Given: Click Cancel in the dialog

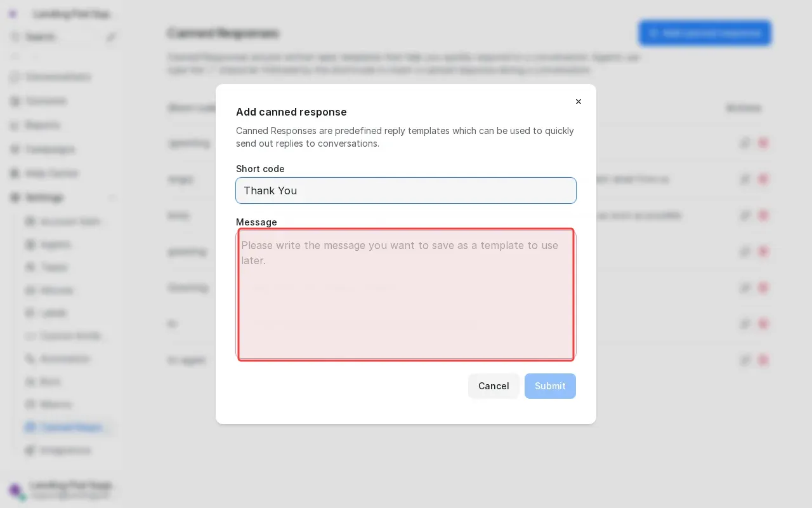Looking at the screenshot, I should tap(494, 386).
